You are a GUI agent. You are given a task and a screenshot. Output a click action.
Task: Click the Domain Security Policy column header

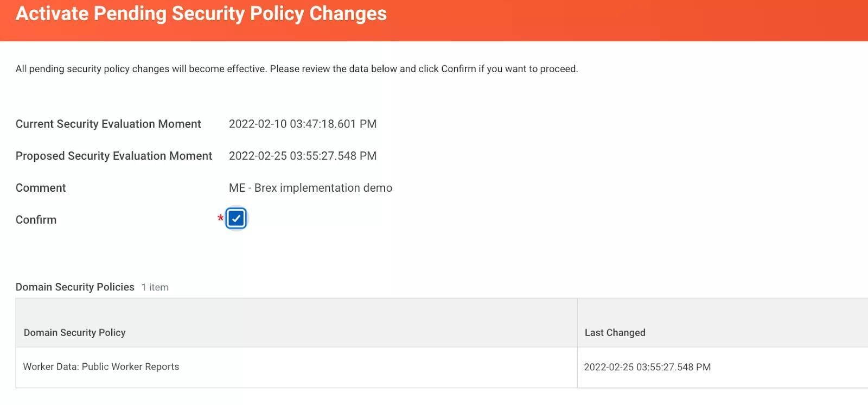(74, 333)
